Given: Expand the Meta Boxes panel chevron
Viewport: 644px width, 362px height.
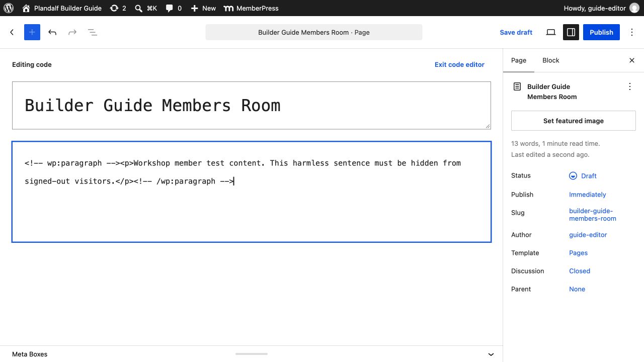Looking at the screenshot, I should 491,354.
